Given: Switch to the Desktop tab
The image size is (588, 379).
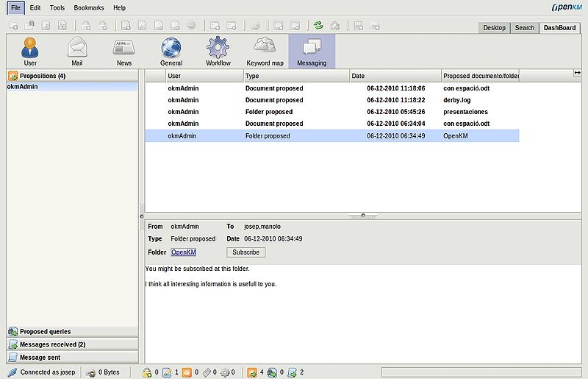Looking at the screenshot, I should point(494,28).
